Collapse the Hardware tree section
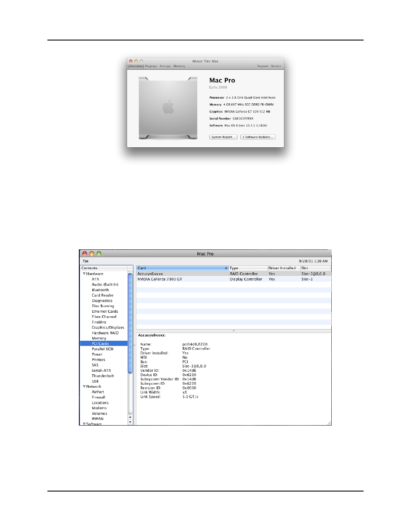This screenshot has height=532, width=411. 84,274
